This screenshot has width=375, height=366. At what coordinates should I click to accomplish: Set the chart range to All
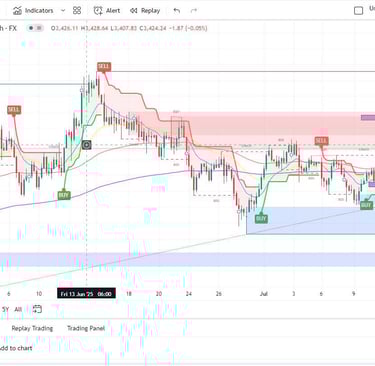[x=18, y=309]
